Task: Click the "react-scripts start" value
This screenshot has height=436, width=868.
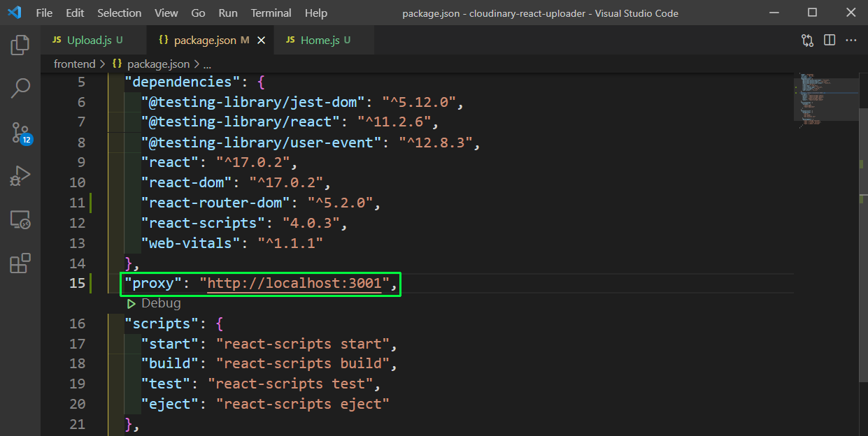Action: pos(303,344)
